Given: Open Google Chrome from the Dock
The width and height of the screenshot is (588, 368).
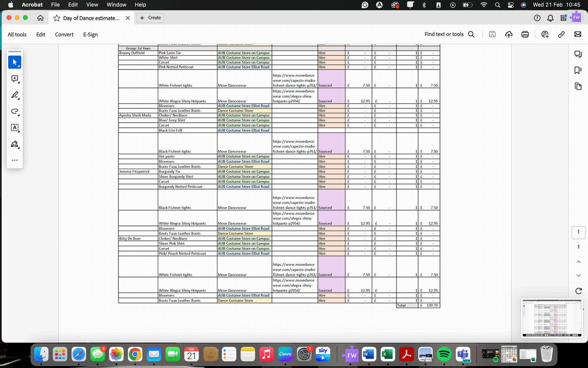Looking at the screenshot, I should [x=135, y=355].
